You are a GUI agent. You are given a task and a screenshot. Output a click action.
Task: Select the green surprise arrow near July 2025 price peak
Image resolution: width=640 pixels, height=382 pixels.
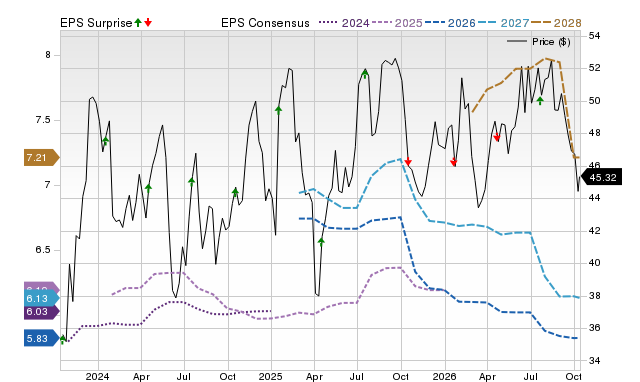tap(365, 73)
